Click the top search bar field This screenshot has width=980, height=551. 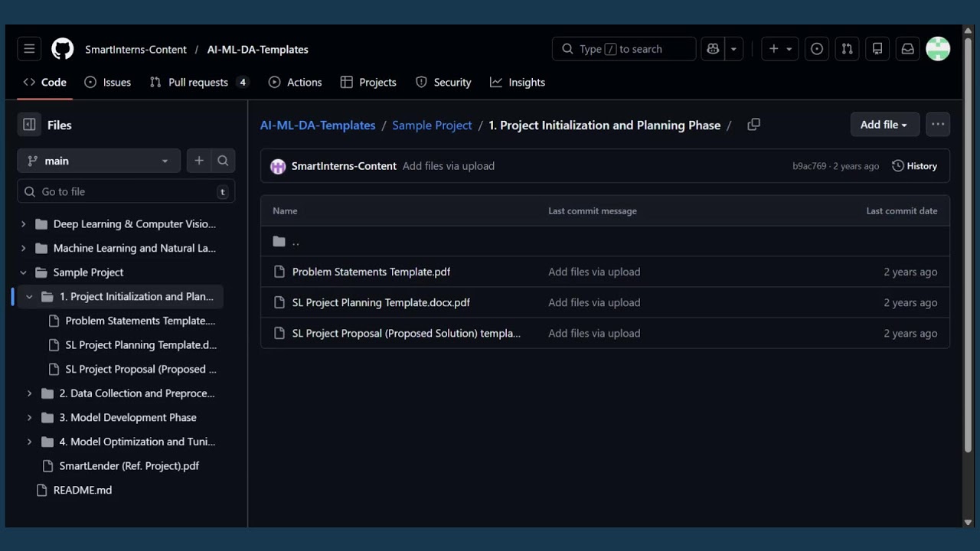(x=624, y=49)
